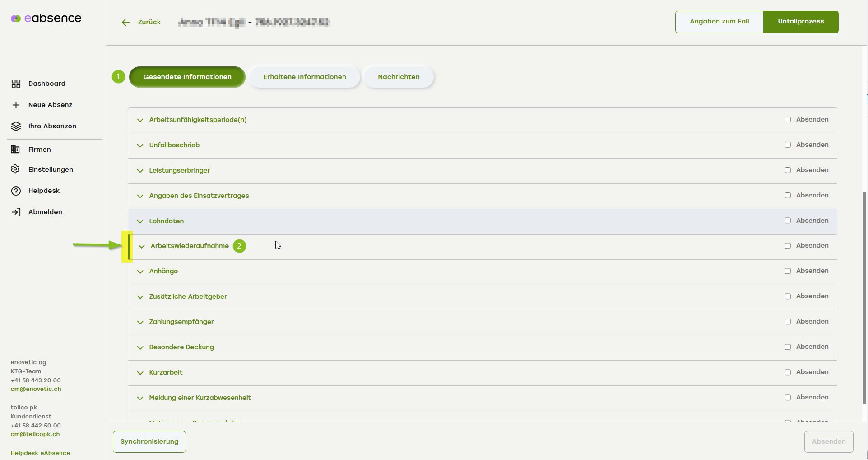
Task: Click the plus icon for Neue Absenz
Action: [16, 105]
